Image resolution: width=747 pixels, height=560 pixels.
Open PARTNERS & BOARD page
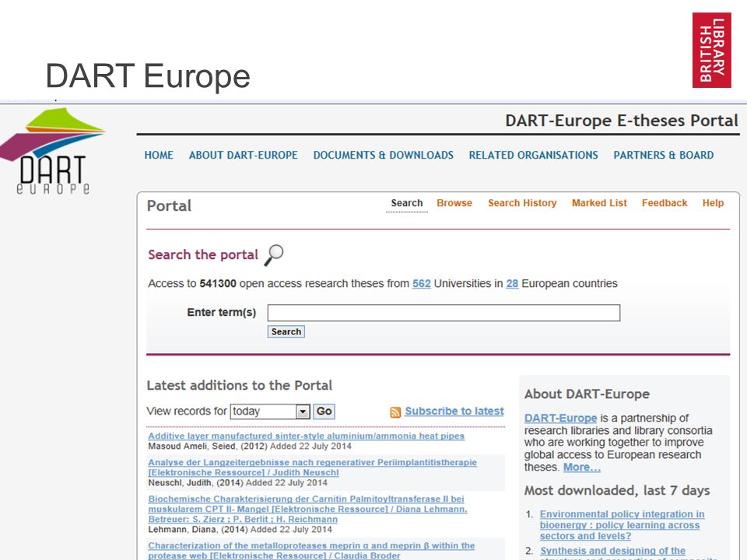click(x=663, y=156)
